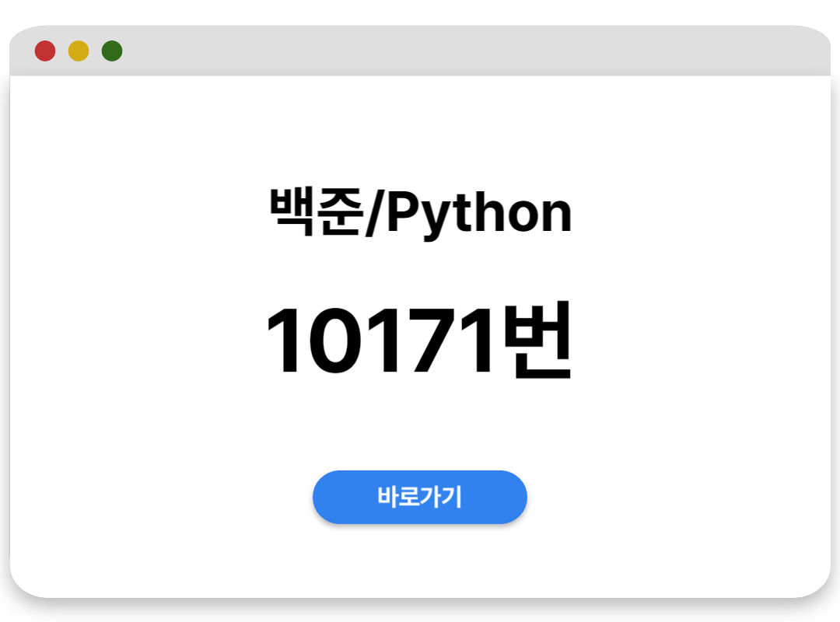Click the green maximize dot
Screen dimensions: 840x622
[x=112, y=51]
